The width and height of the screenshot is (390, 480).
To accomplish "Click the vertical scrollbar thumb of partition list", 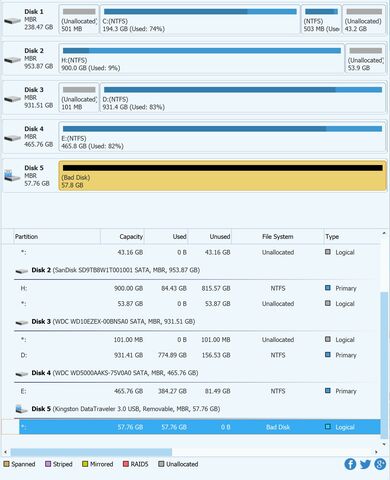I will 384,365.
